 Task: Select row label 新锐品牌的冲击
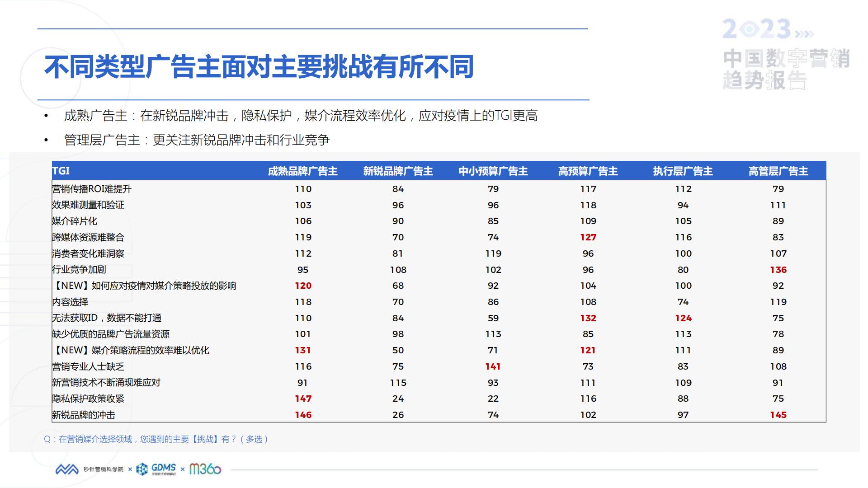coord(84,415)
